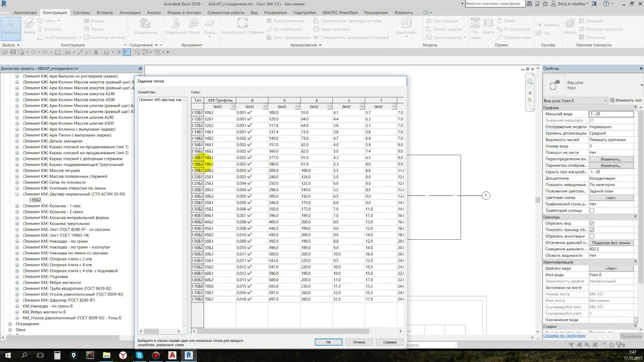Click the Компонент tool
The width and height of the screenshot is (644, 362).
(407, 27)
